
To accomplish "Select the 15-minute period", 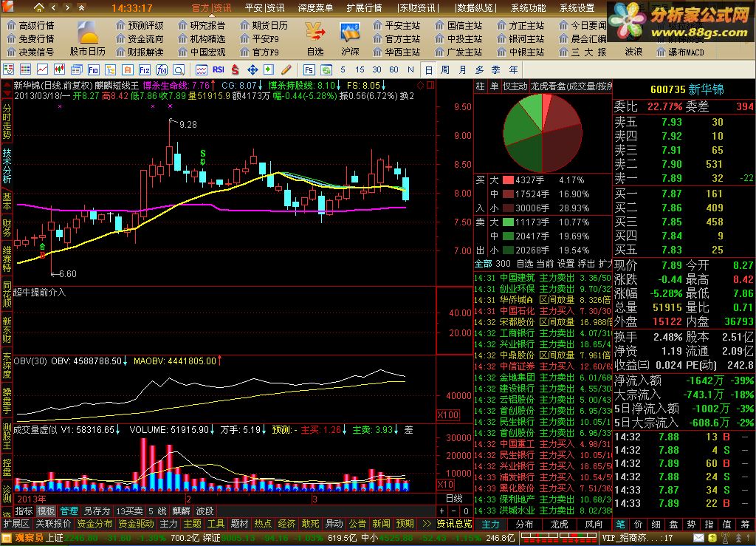I will (x=360, y=69).
